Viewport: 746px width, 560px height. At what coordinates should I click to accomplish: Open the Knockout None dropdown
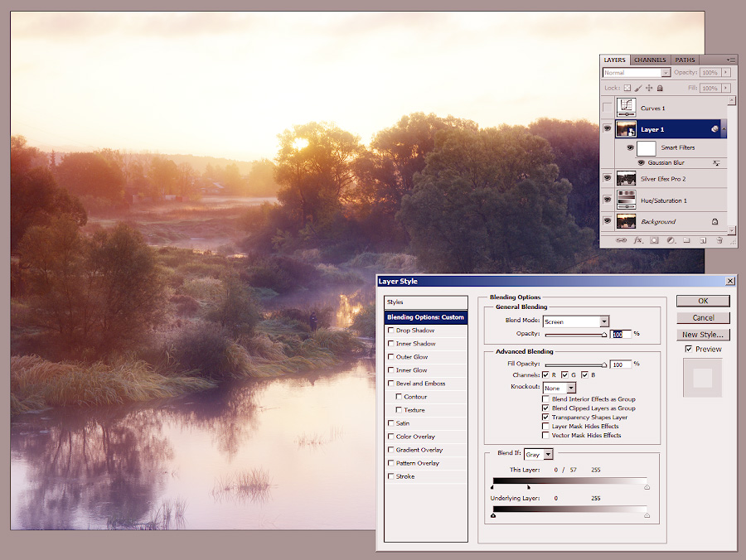[x=571, y=388]
